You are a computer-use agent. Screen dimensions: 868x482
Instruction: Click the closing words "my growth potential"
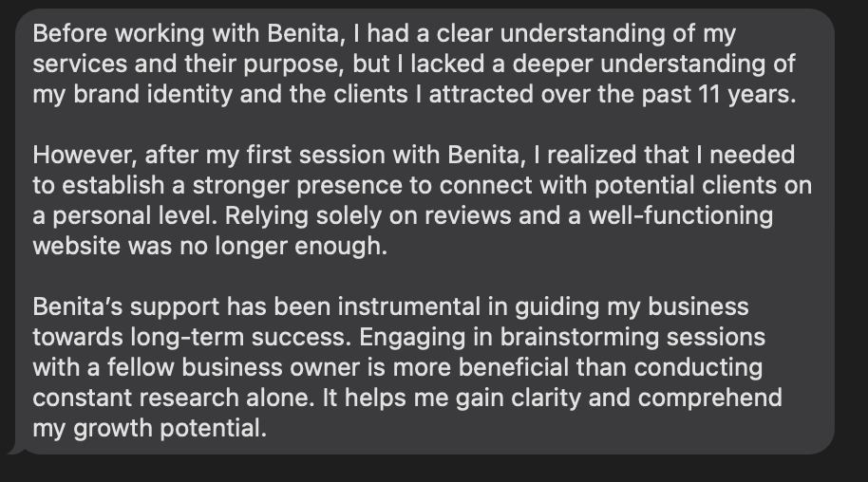149,428
